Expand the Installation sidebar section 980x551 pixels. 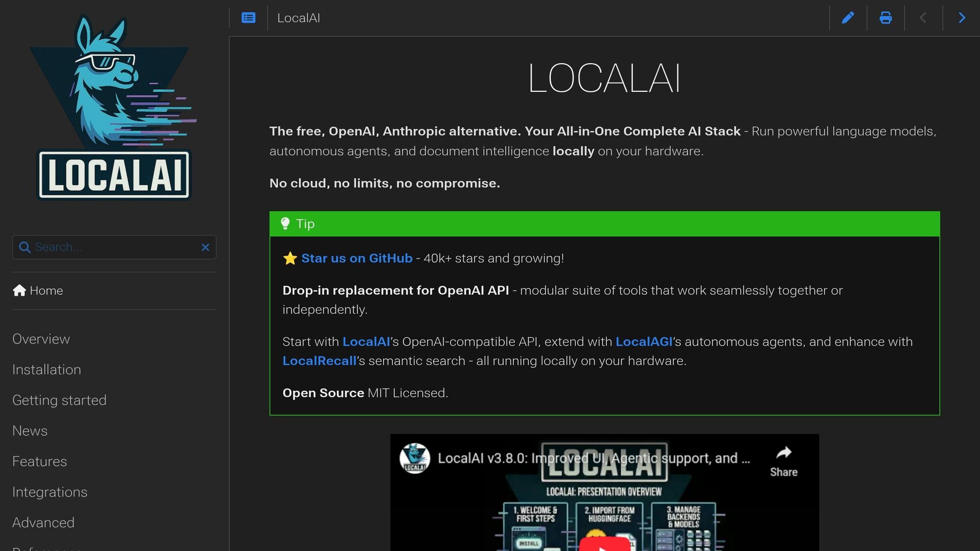click(x=46, y=369)
